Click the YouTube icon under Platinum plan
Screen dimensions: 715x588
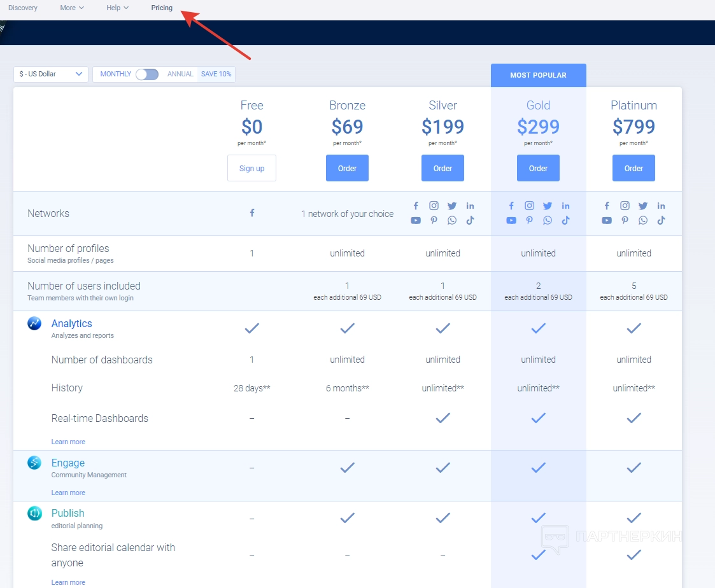pos(607,221)
